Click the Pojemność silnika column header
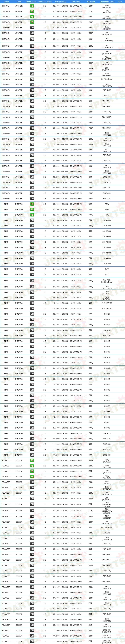 [x=45, y=1]
